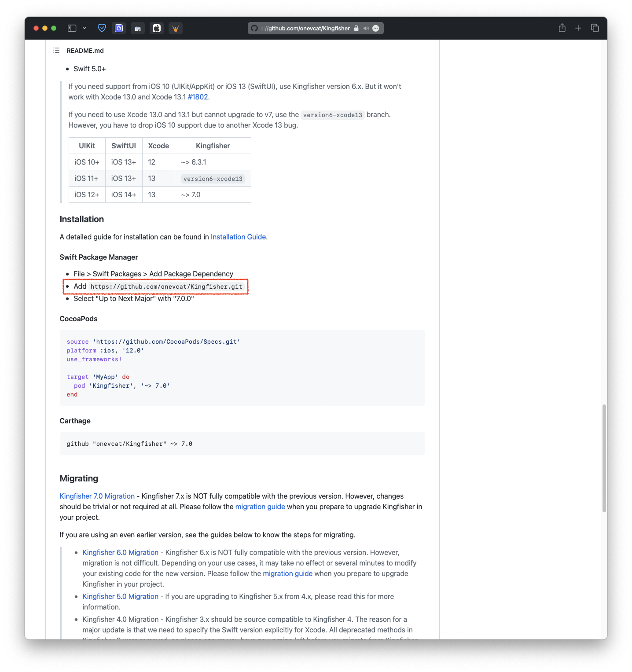Open the sidebar tab group dropdown arrow
632x672 pixels.
pyautogui.click(x=85, y=28)
